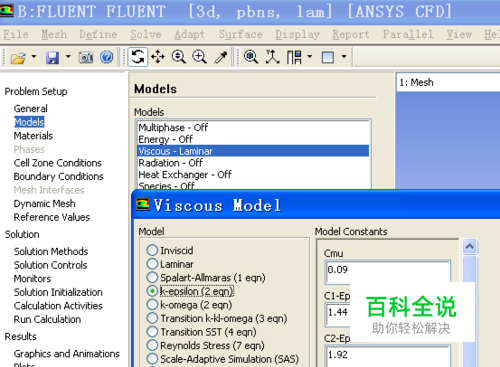Open Cell Zone Conditions page
This screenshot has height=367, width=500.
point(58,163)
